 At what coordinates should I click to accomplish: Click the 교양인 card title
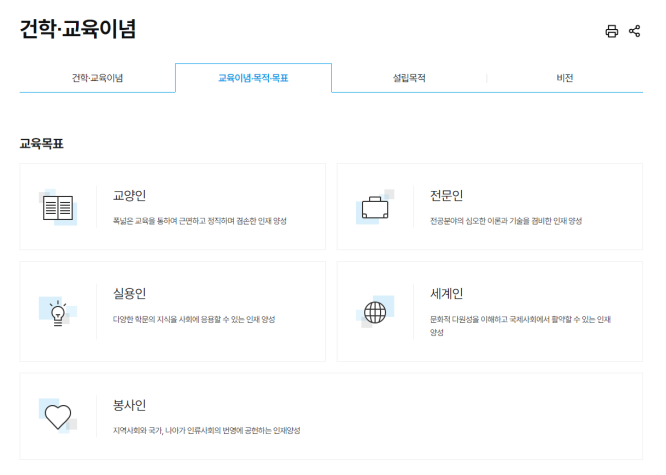tap(130, 196)
